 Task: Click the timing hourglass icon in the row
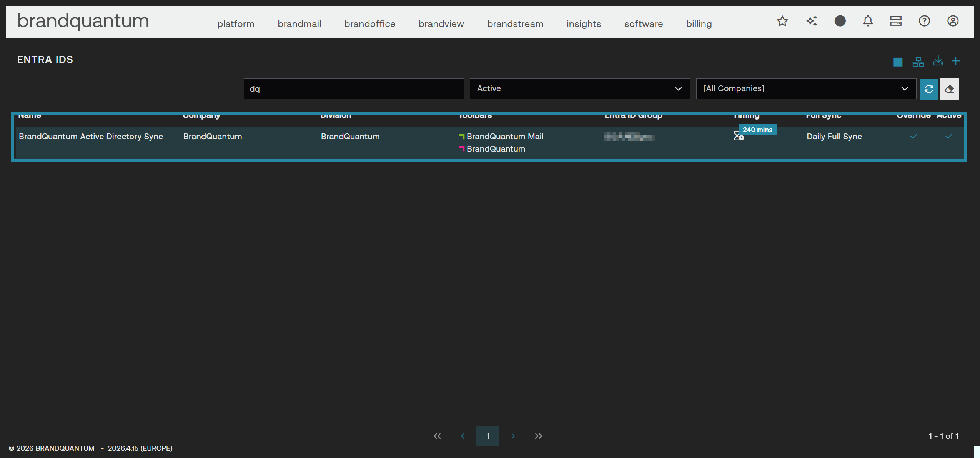738,136
